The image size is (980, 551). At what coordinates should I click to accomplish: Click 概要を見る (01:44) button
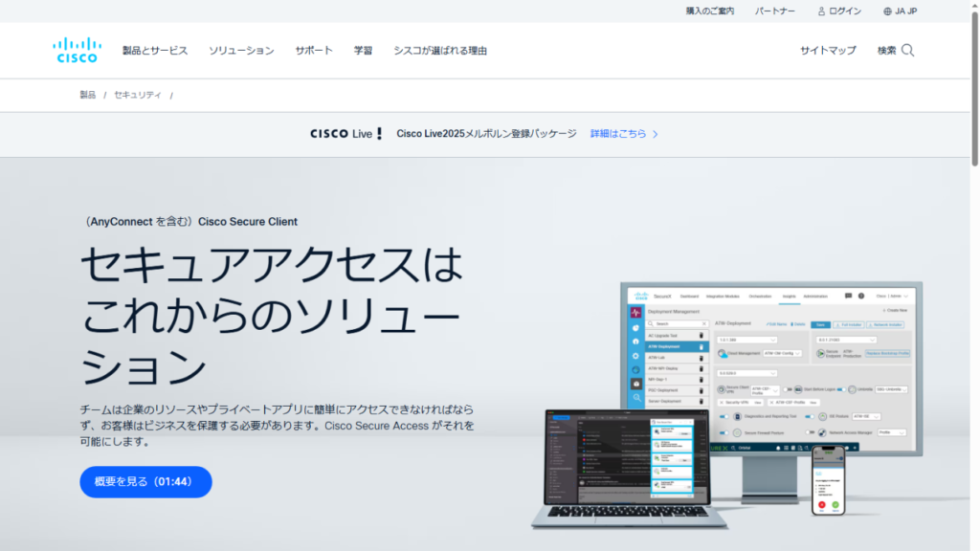(145, 482)
